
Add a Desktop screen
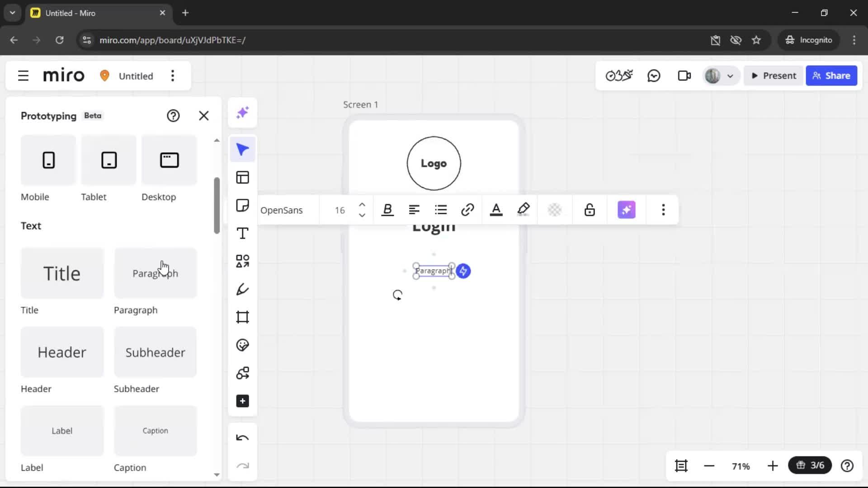pos(169,160)
